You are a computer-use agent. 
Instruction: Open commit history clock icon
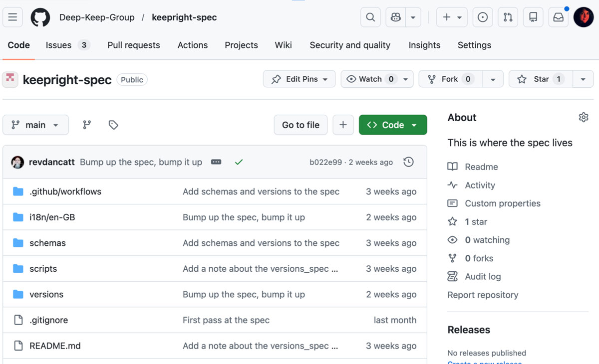click(x=408, y=162)
